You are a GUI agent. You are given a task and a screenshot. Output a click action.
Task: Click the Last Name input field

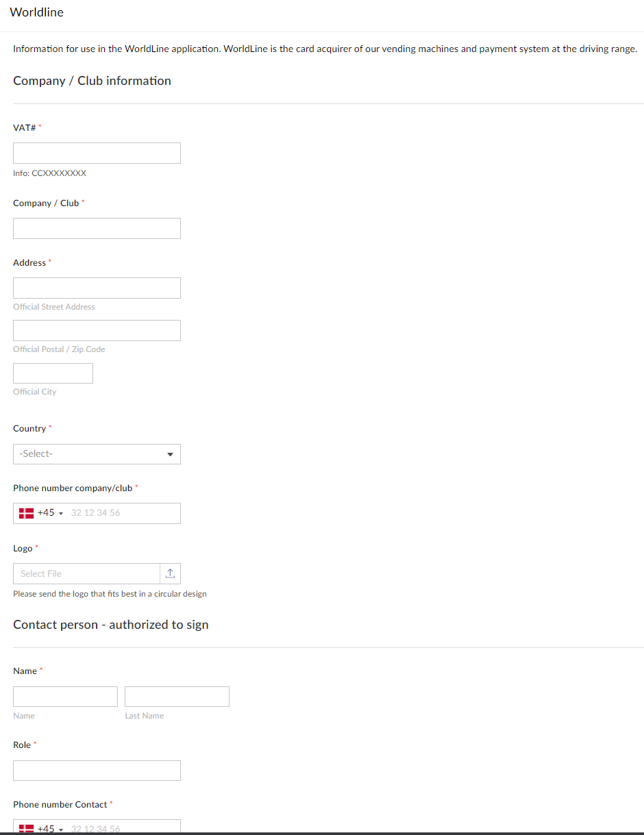177,697
